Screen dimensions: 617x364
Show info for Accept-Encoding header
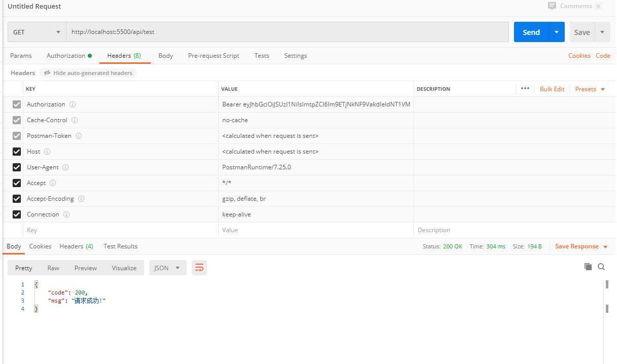[81, 199]
